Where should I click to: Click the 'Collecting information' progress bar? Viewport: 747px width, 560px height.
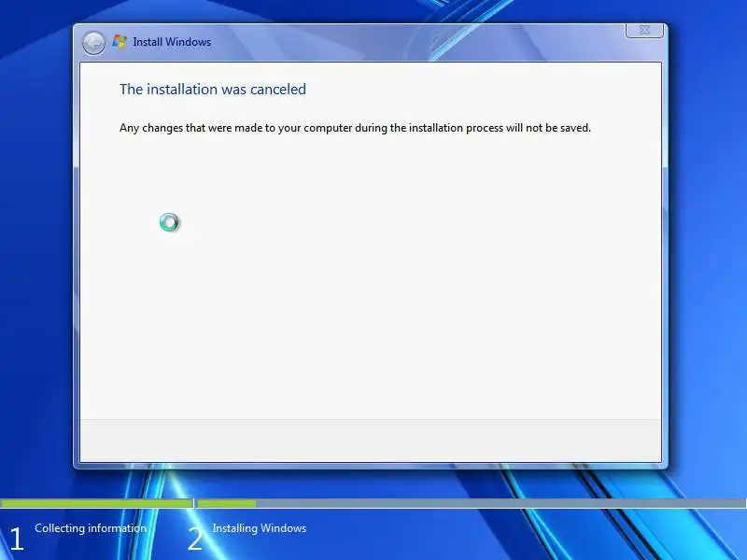[x=97, y=503]
